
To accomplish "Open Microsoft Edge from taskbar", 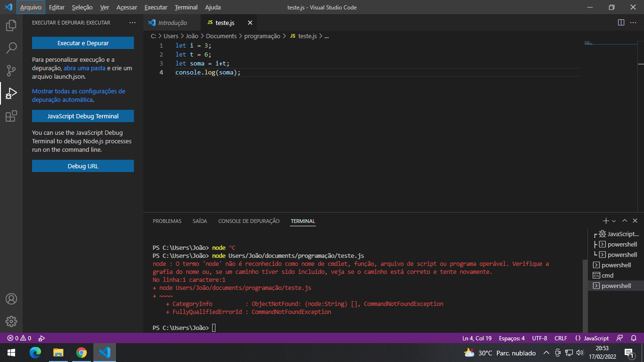I will tap(35, 353).
